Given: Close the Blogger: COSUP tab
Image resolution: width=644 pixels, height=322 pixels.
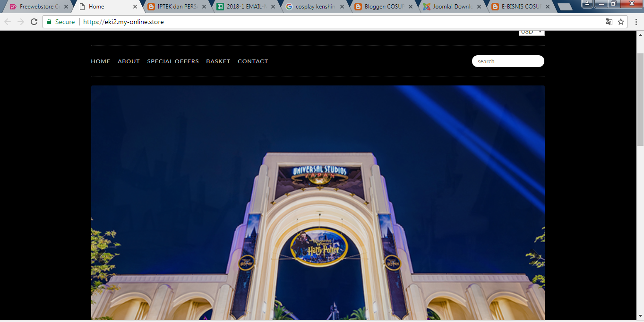Looking at the screenshot, I should coord(411,7).
